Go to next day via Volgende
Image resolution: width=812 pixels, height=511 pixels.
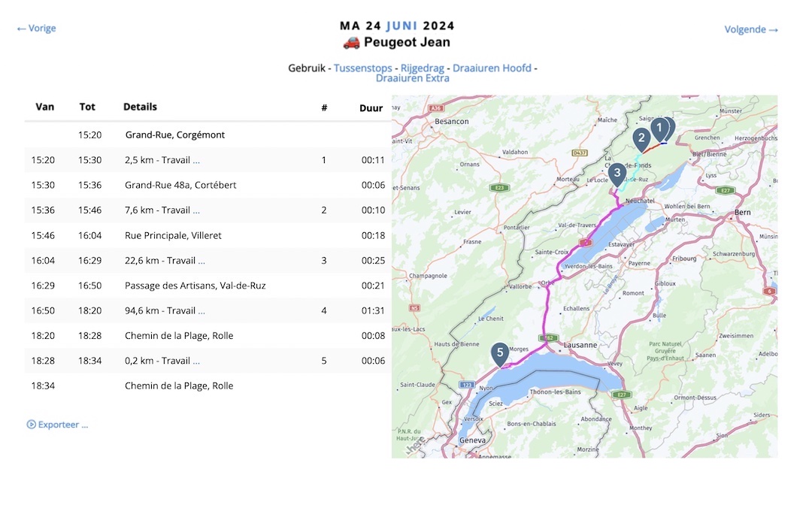point(751,29)
